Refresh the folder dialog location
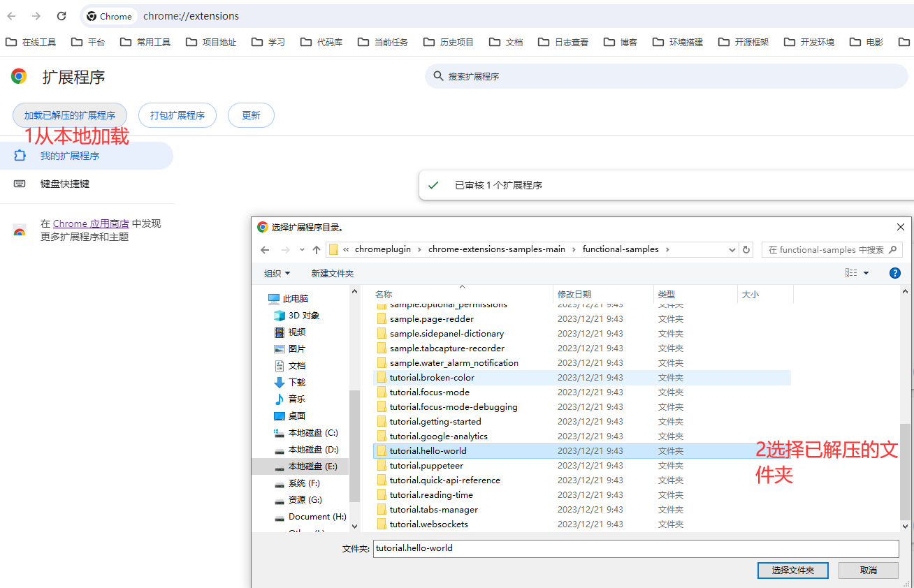 click(746, 249)
